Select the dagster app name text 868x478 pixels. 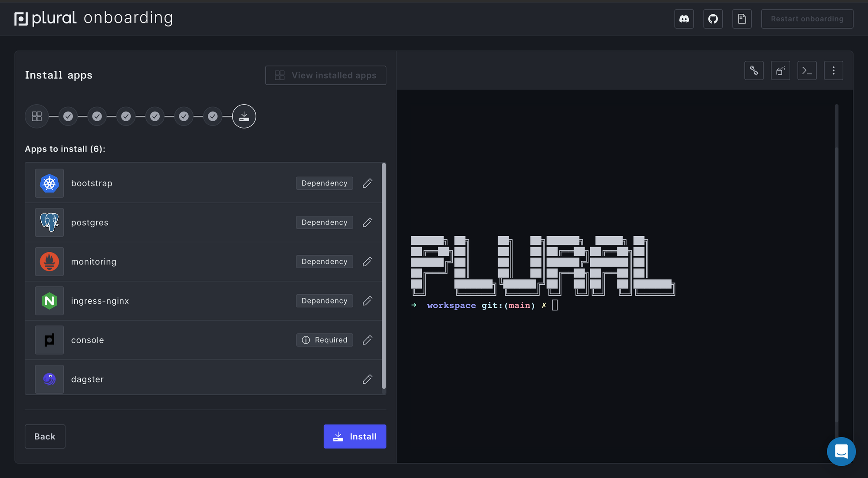coord(87,380)
